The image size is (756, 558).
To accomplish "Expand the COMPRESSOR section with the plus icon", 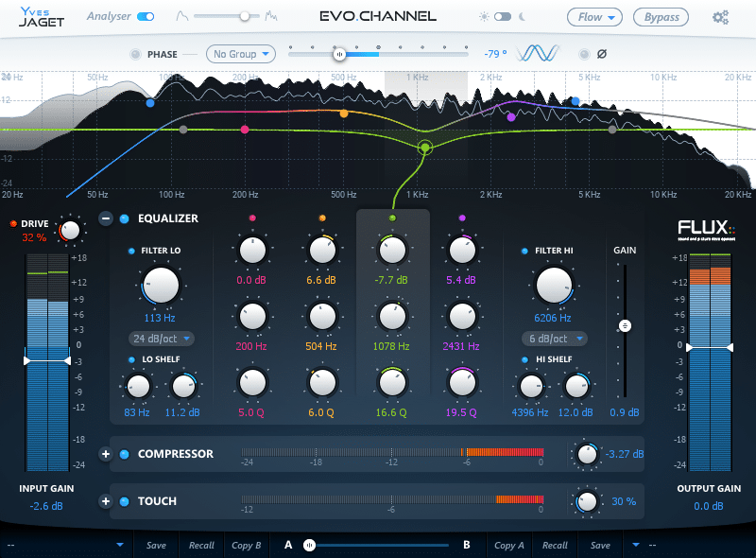I will click(104, 454).
